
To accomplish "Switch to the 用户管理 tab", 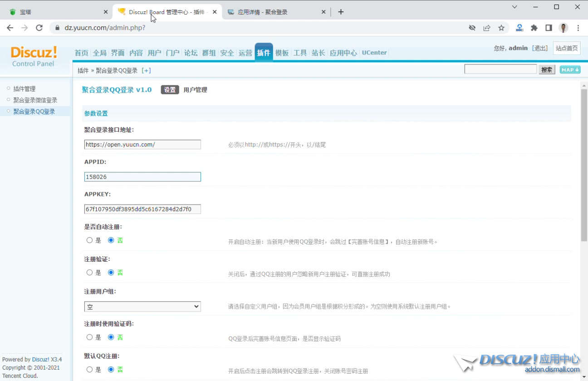I will pos(195,90).
